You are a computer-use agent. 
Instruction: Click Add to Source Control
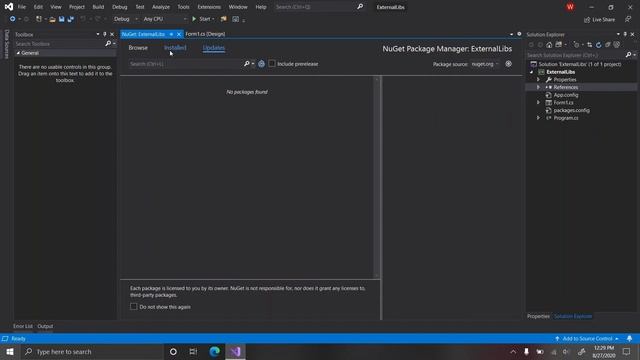(x=587, y=339)
